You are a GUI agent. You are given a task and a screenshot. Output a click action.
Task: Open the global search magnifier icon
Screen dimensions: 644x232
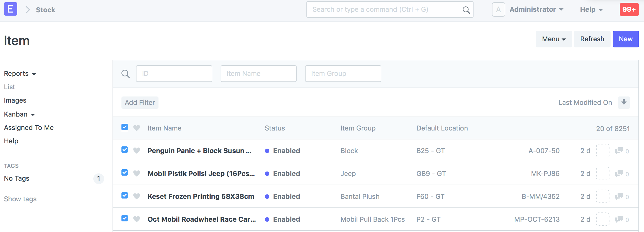[x=466, y=9]
